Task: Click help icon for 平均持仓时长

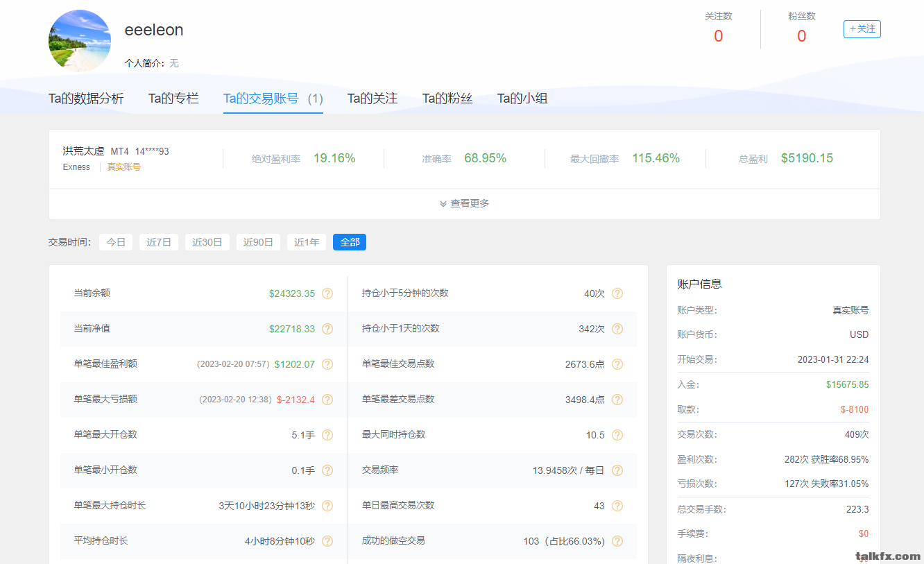Action: point(327,541)
